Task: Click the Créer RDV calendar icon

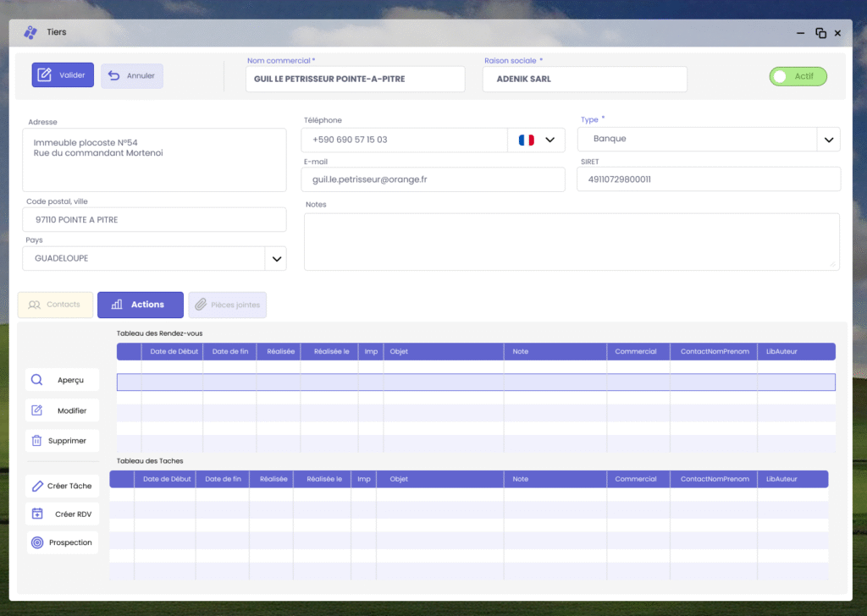Action: 37,514
